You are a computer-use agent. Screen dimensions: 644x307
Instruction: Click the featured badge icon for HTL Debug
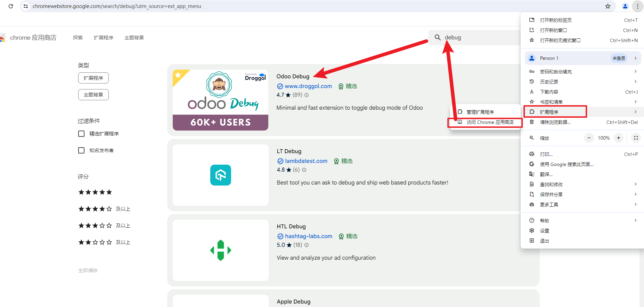(x=341, y=236)
